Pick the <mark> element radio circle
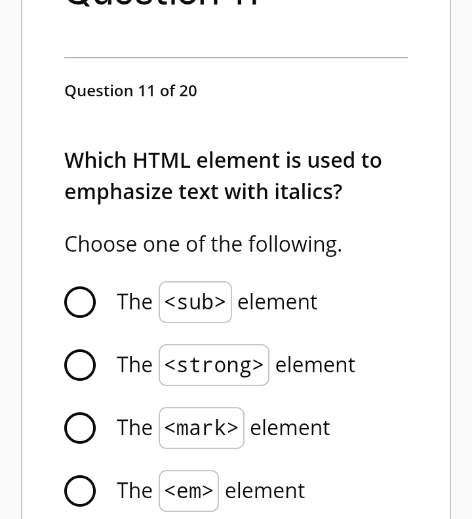The height and width of the screenshot is (519, 472). (x=80, y=428)
